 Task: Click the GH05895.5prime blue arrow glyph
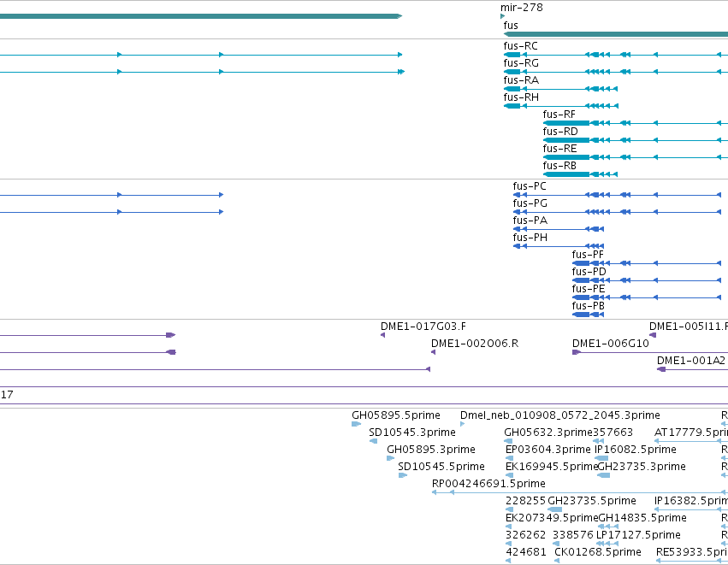click(x=356, y=424)
